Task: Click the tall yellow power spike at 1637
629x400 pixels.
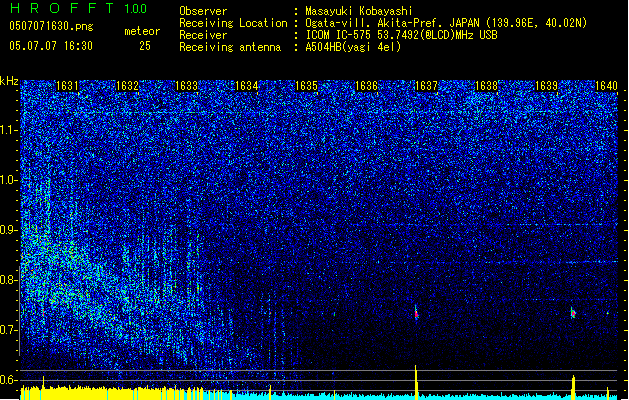Action: (x=416, y=382)
